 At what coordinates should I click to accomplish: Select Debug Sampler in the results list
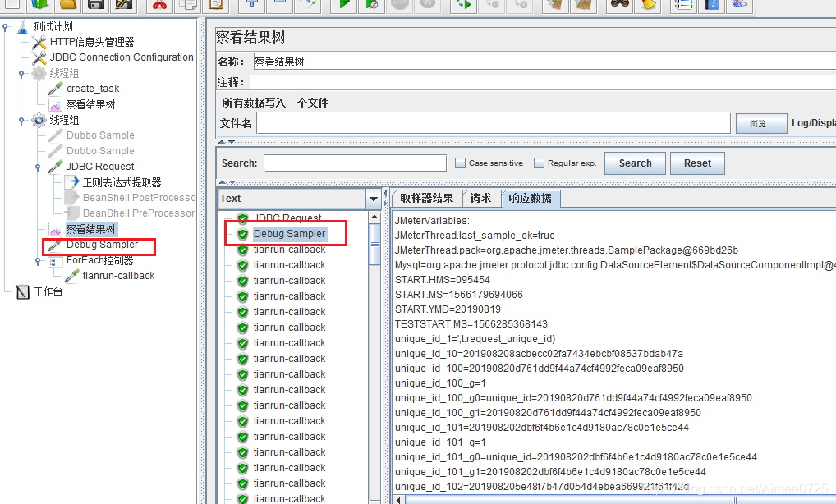(290, 234)
